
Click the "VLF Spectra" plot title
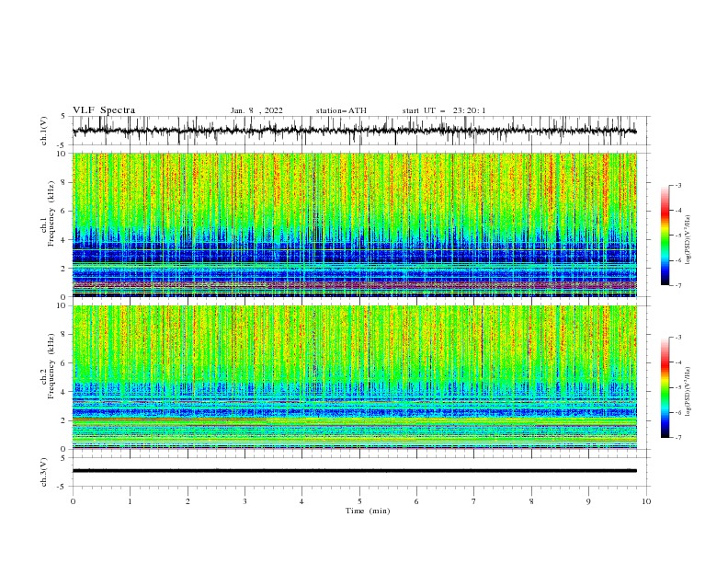click(104, 110)
